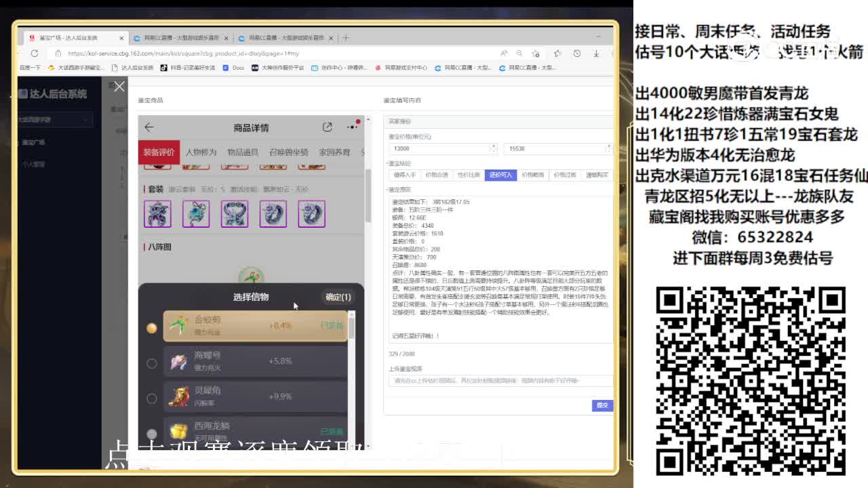
Task: Click into the appraisal reason text area
Action: (500, 271)
